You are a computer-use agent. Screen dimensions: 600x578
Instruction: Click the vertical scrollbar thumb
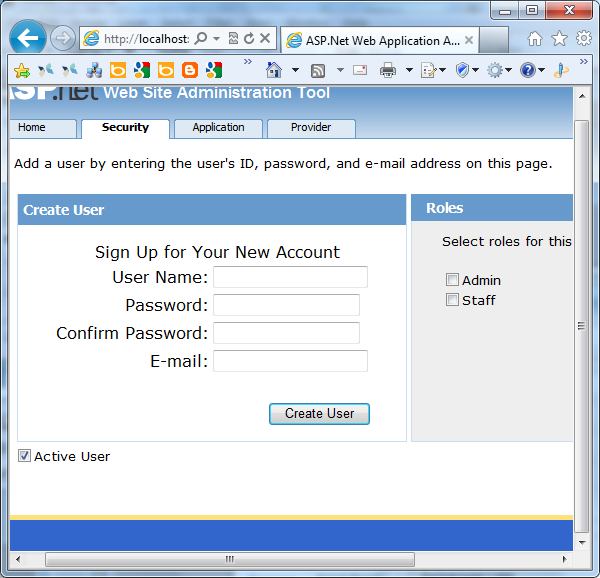tap(581, 326)
